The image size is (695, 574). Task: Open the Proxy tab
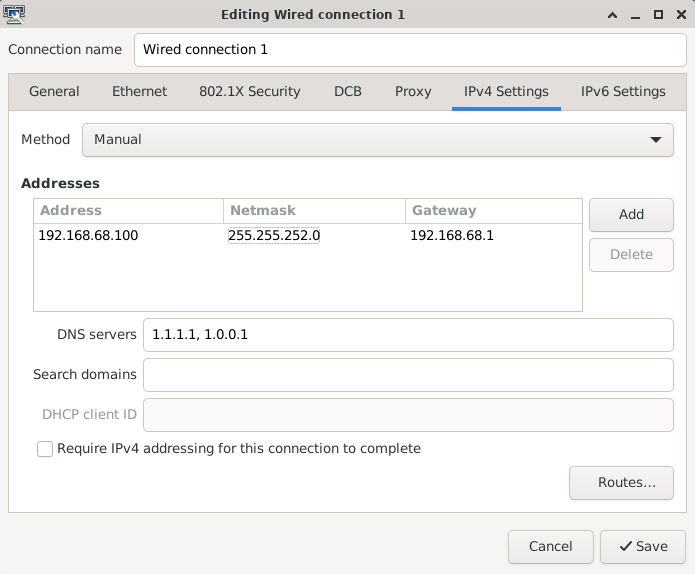(x=413, y=91)
